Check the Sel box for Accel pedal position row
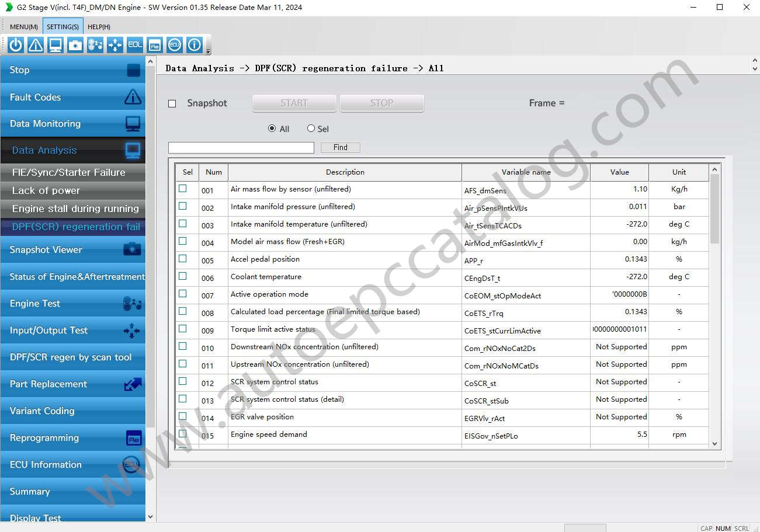This screenshot has height=532, width=760. click(183, 259)
